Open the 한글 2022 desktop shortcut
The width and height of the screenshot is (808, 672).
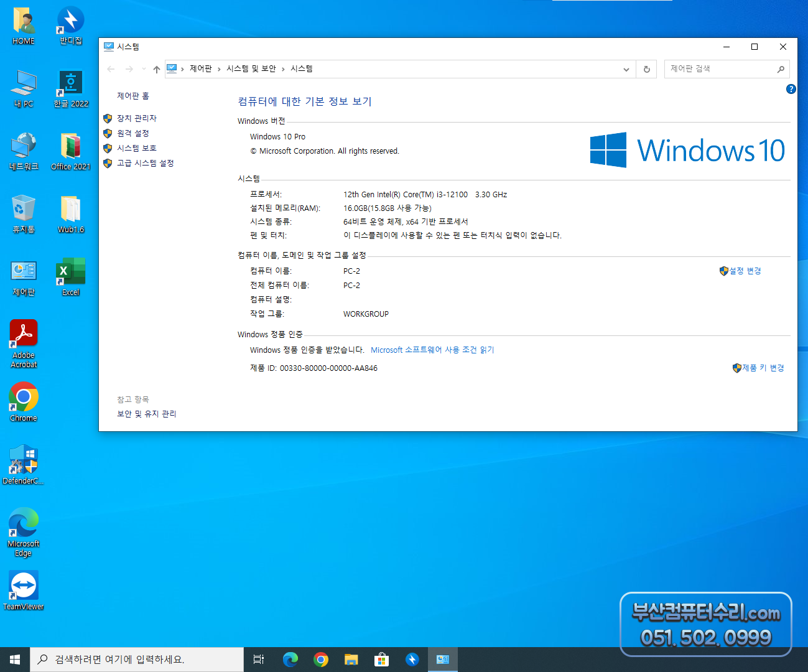71,89
